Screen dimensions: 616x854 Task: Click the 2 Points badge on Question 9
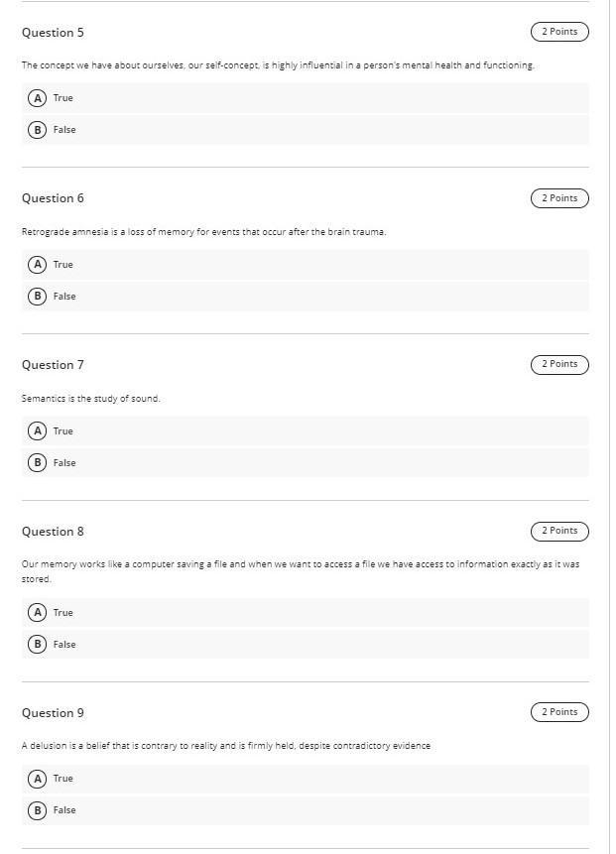[x=558, y=711]
